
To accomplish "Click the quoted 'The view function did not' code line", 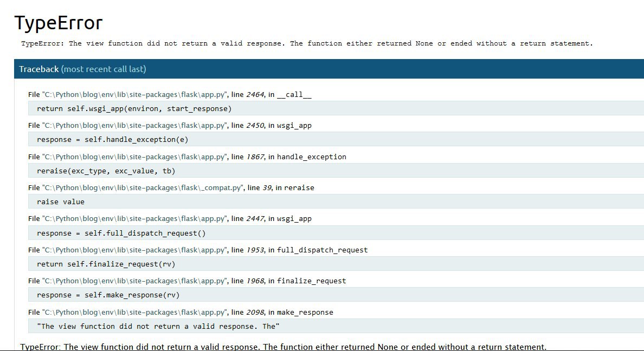I will coord(158,326).
